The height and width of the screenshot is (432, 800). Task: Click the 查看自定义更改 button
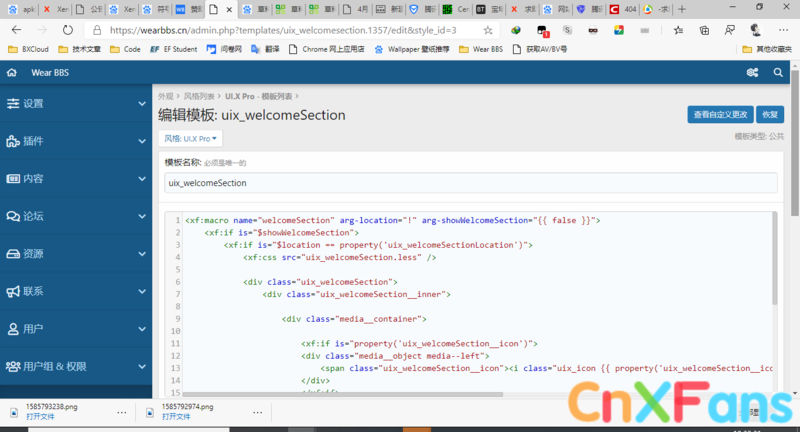[x=719, y=115]
